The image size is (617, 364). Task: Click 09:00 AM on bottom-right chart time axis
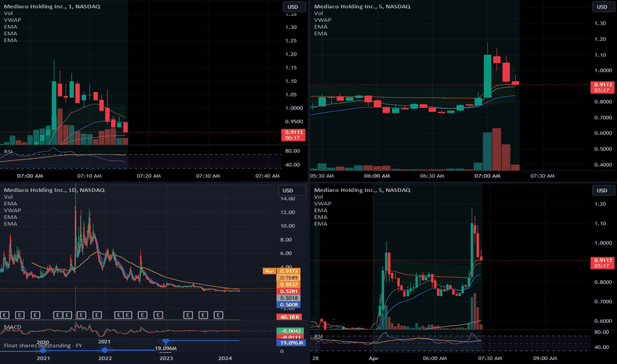click(545, 358)
